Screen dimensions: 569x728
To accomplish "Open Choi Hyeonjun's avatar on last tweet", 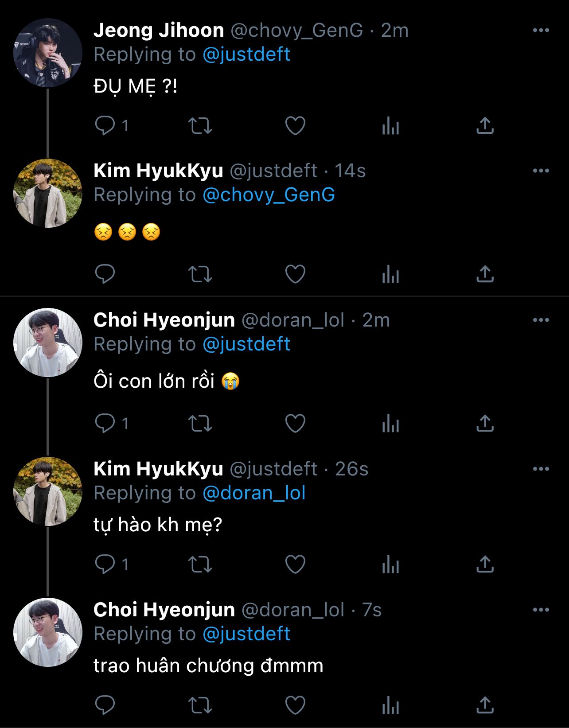I will click(48, 632).
